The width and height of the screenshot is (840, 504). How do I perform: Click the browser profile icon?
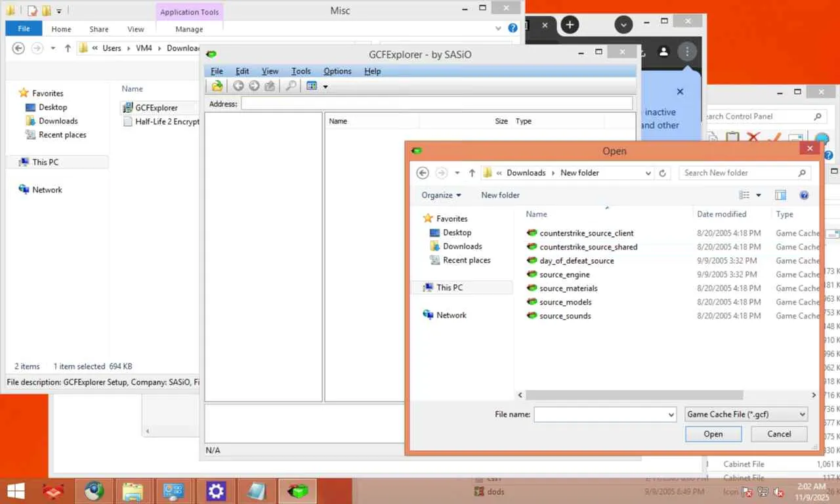pos(663,51)
